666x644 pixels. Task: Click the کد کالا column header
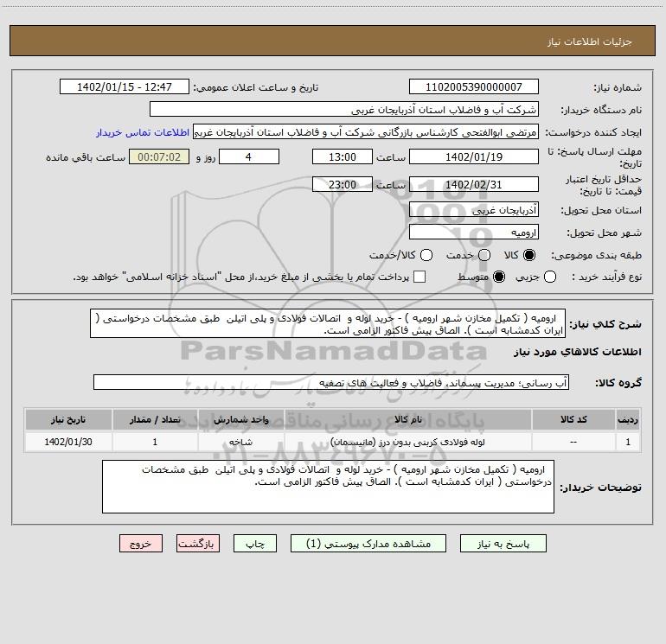pos(573,419)
